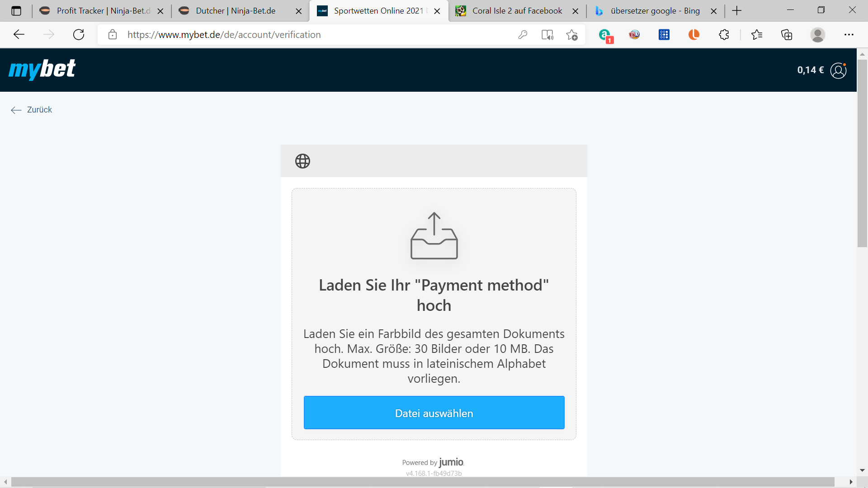Click the vertical scrollbar up arrow
The image size is (868, 488).
tap(862, 54)
